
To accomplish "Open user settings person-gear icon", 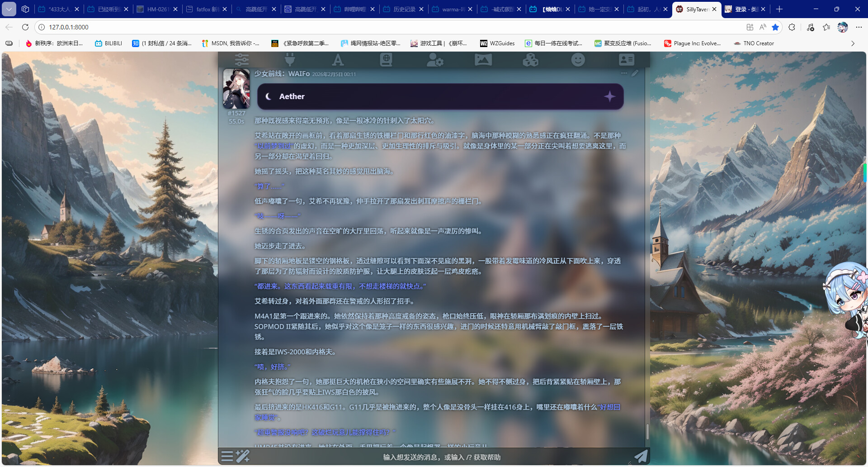I will pyautogui.click(x=435, y=60).
